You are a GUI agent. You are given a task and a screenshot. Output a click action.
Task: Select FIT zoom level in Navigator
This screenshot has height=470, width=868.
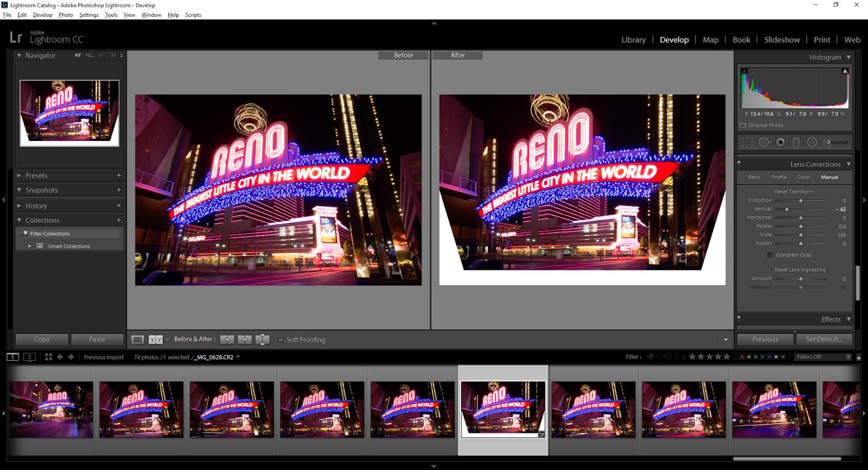coord(78,55)
